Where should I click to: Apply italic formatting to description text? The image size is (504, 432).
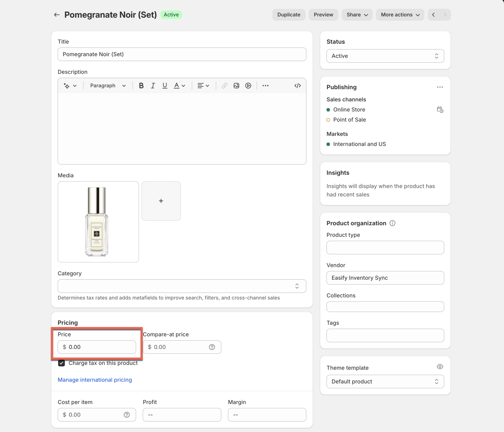point(153,86)
